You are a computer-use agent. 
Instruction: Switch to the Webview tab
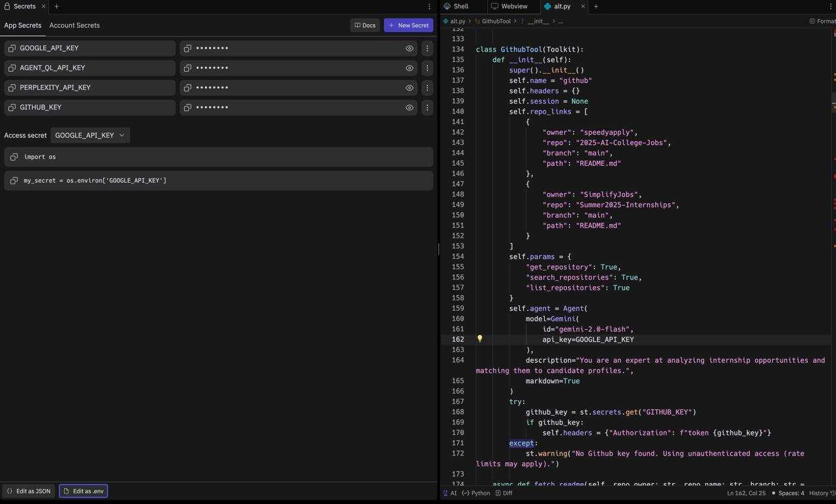509,7
